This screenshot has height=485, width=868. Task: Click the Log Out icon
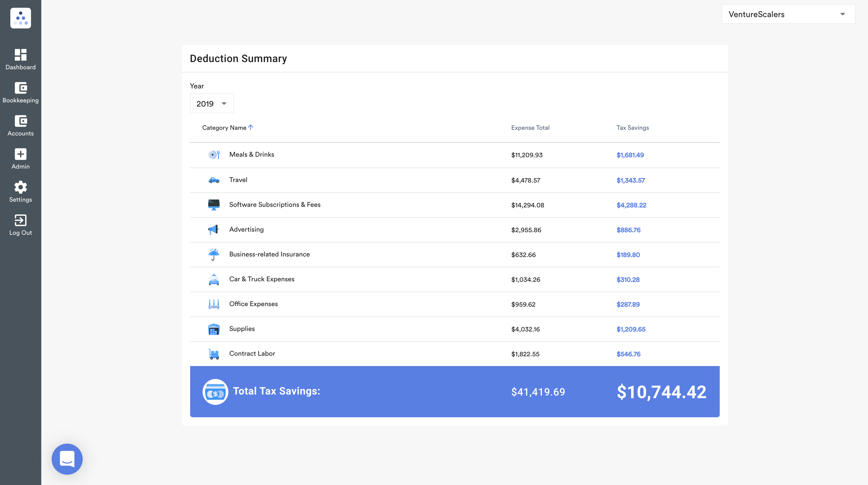click(21, 220)
